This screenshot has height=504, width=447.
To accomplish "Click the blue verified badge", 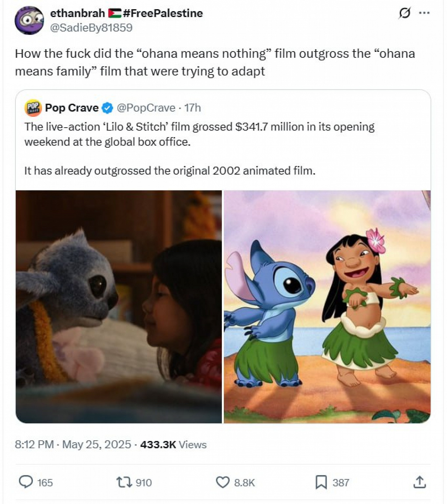I will 107,108.
